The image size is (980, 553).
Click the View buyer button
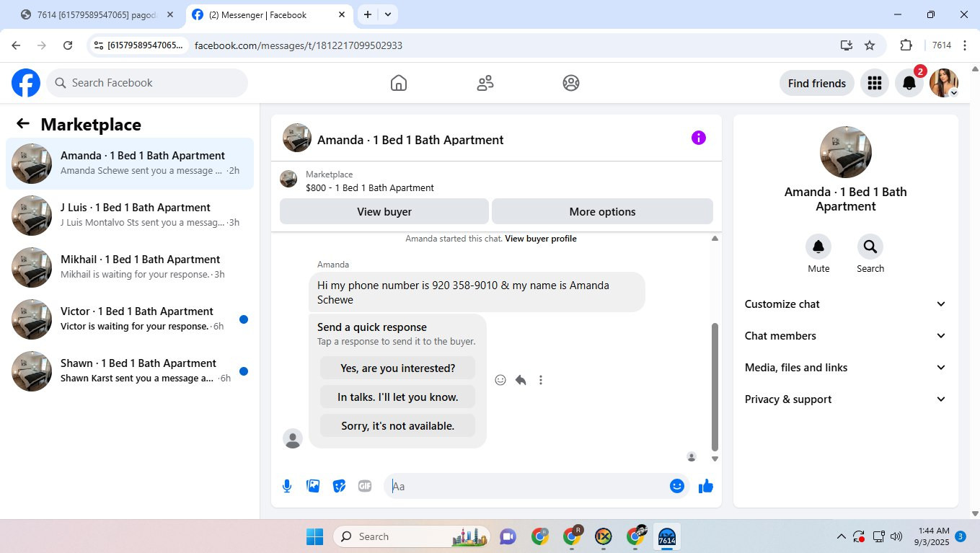(384, 211)
